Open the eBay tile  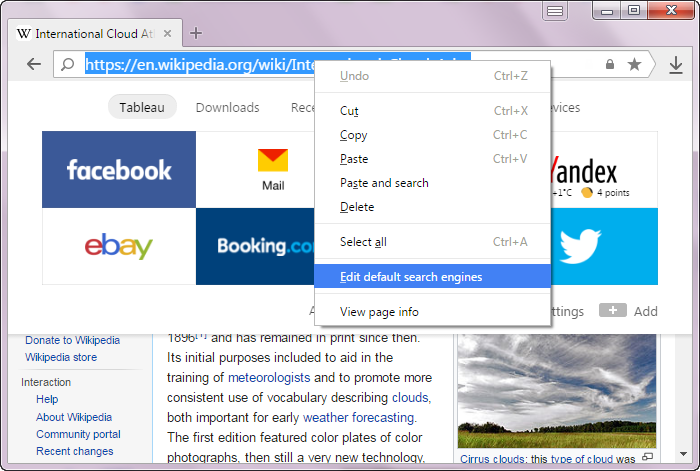[119, 246]
